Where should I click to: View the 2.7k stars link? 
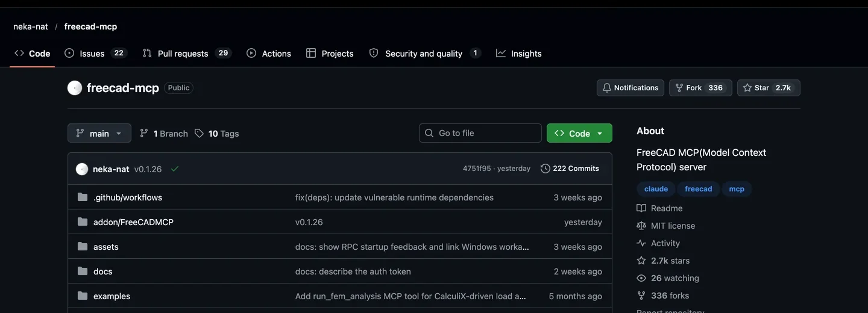[x=663, y=261]
